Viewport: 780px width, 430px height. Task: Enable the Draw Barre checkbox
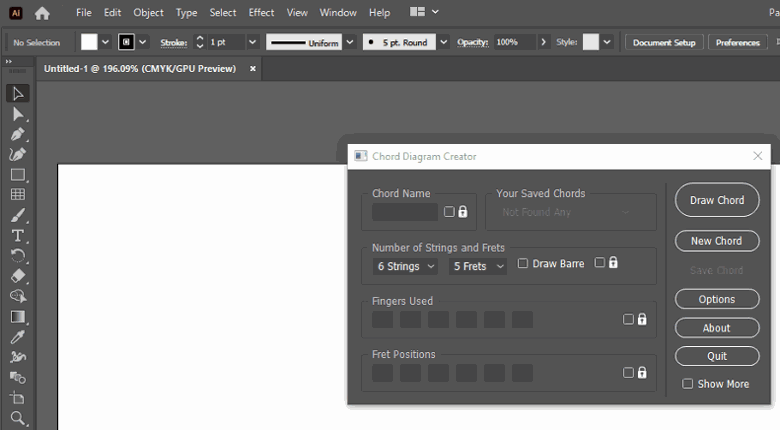click(x=523, y=264)
